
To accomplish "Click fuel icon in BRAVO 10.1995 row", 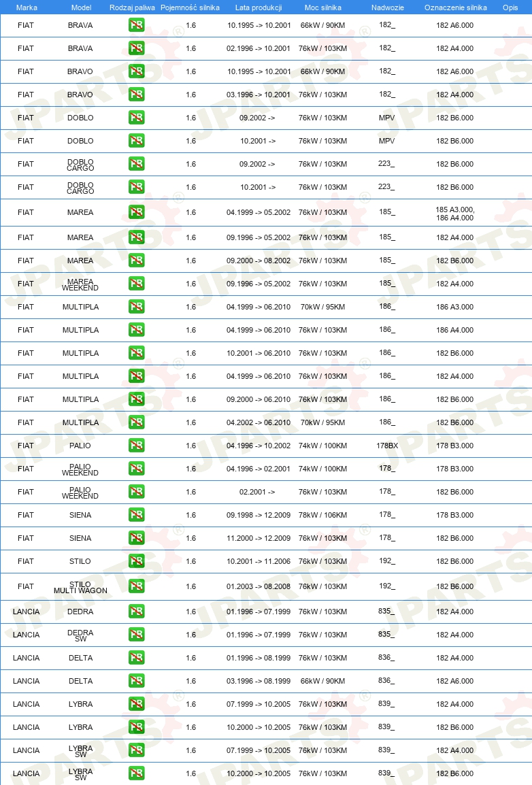I will (136, 71).
